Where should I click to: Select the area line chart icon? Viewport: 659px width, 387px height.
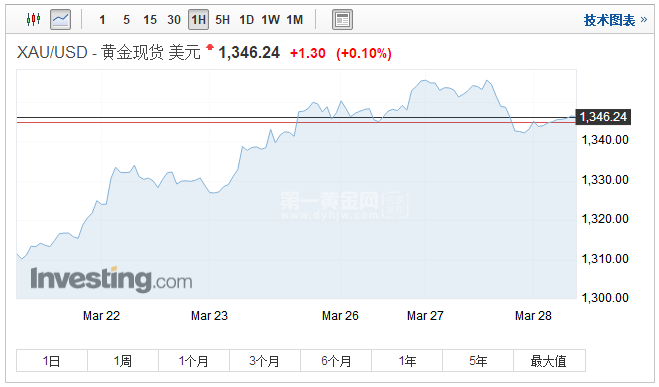pos(61,20)
